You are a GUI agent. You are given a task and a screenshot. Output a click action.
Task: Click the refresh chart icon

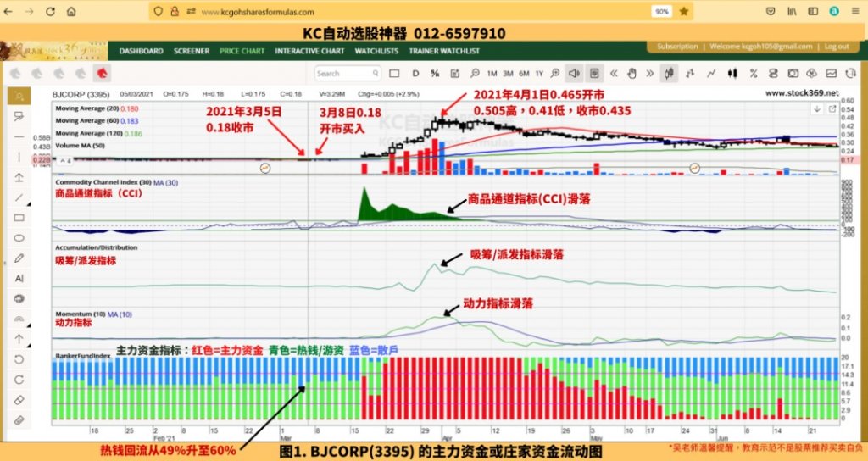click(851, 73)
